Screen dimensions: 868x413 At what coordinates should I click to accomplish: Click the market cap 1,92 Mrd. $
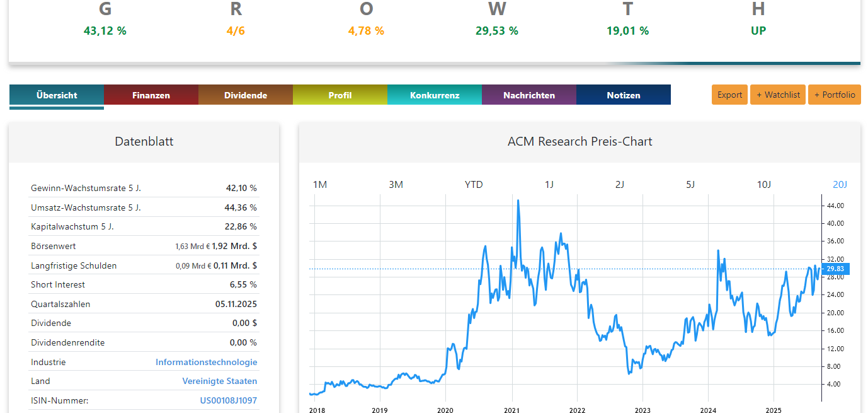coord(234,247)
